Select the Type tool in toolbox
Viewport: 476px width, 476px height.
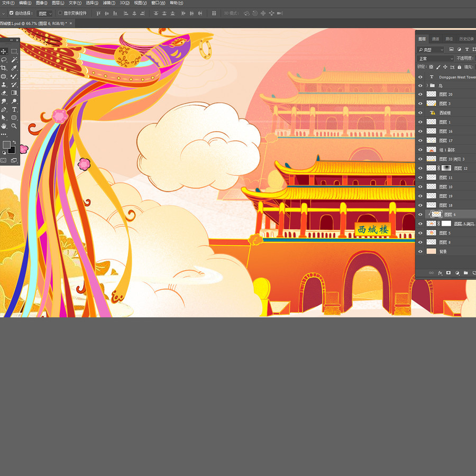click(14, 109)
